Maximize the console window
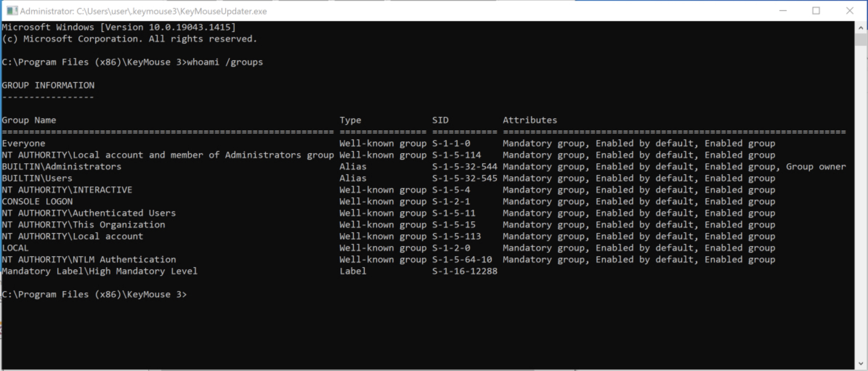The image size is (868, 371). pyautogui.click(x=816, y=11)
